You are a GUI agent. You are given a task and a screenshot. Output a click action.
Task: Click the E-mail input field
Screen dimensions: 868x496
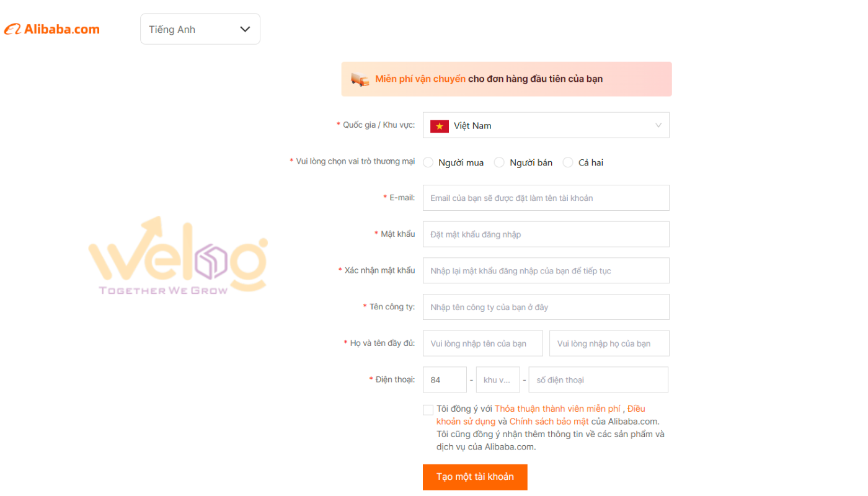point(546,198)
